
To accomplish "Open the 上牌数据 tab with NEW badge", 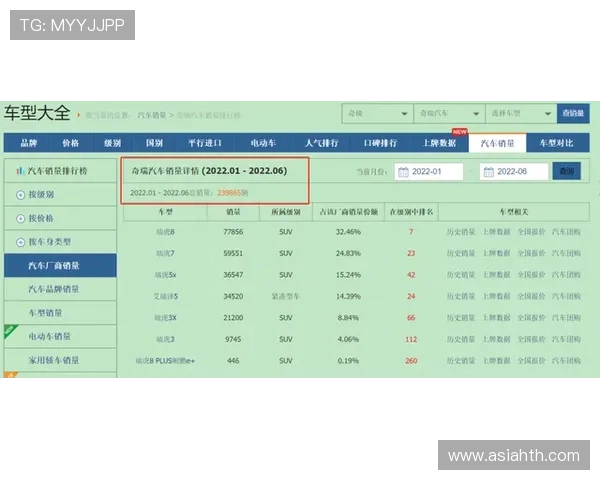I will [439, 143].
